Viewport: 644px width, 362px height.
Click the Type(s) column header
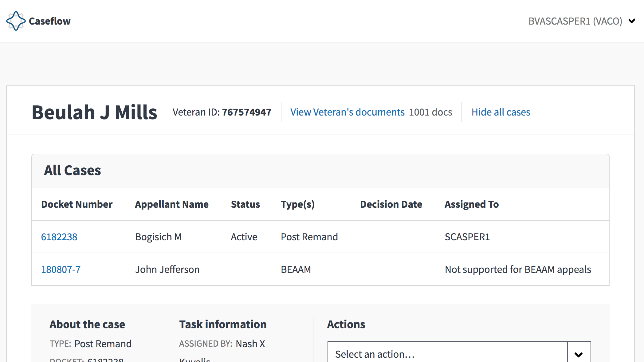(x=298, y=204)
